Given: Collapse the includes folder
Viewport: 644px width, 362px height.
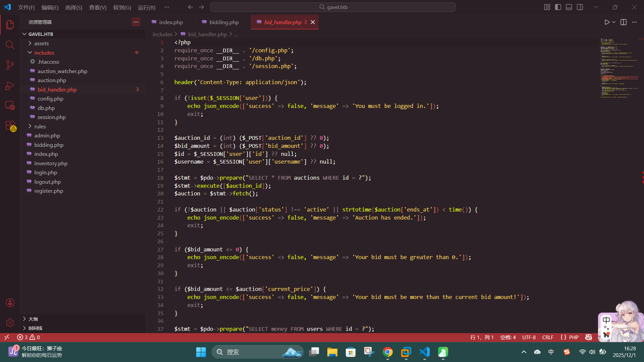Looking at the screenshot, I should (x=44, y=53).
